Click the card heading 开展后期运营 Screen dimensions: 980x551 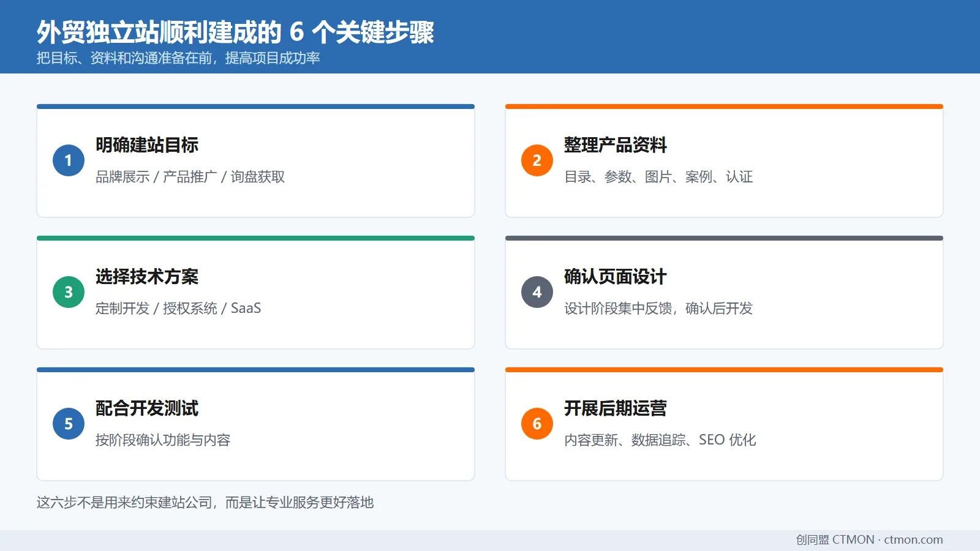coord(616,408)
